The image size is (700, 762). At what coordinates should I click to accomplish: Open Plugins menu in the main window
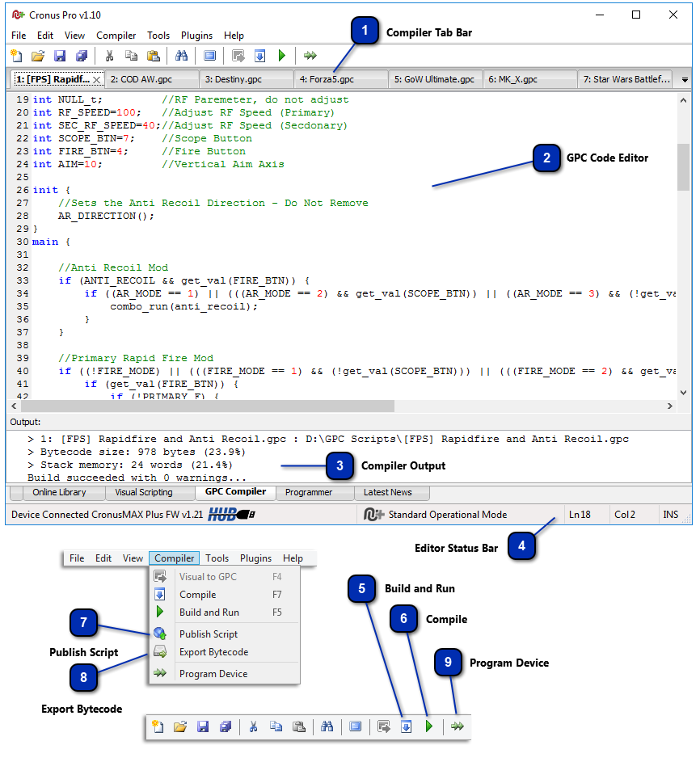[197, 36]
